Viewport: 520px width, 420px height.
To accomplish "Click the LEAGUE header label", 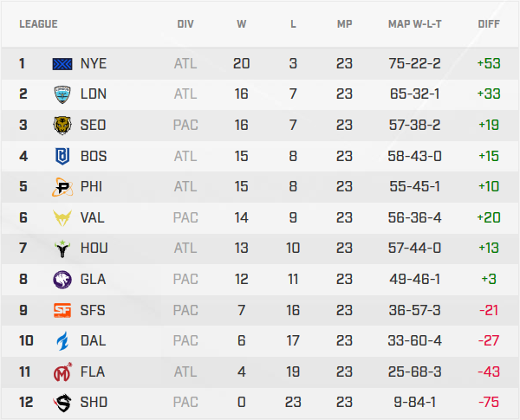I will (38, 23).
